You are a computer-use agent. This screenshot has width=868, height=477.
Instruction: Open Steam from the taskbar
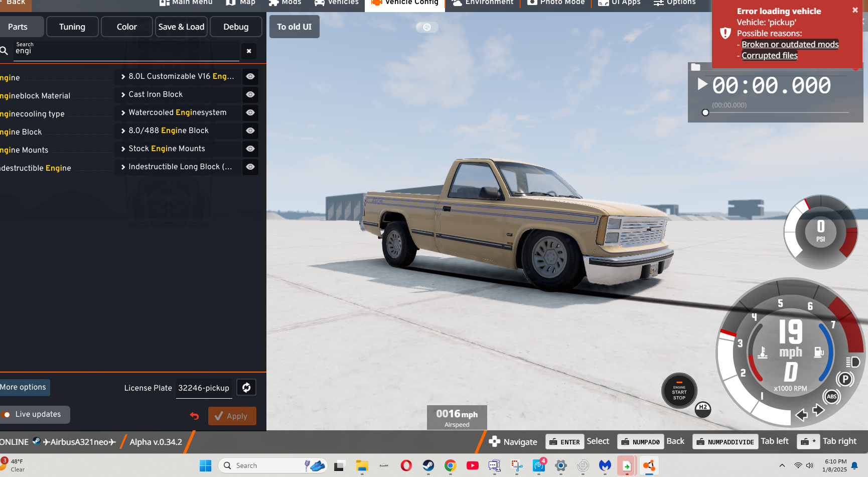[428, 465]
